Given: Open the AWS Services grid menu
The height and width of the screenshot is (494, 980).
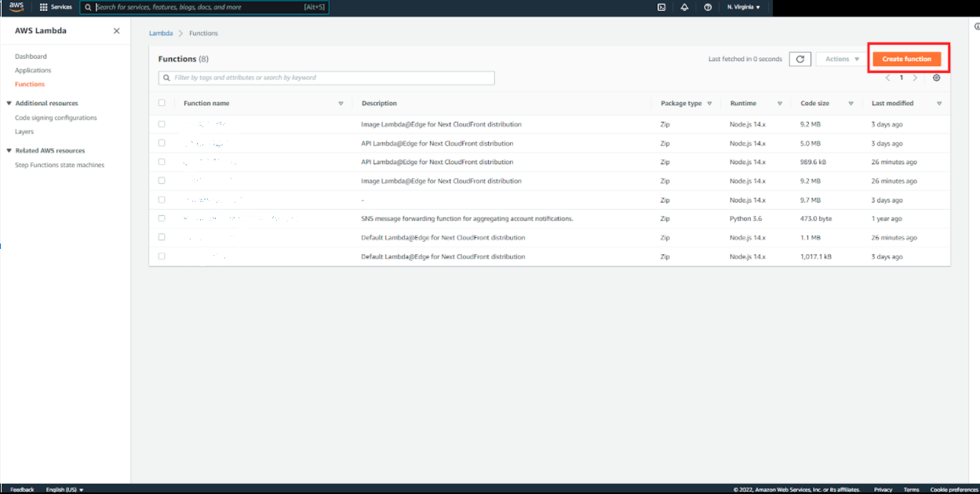Looking at the screenshot, I should [x=56, y=7].
